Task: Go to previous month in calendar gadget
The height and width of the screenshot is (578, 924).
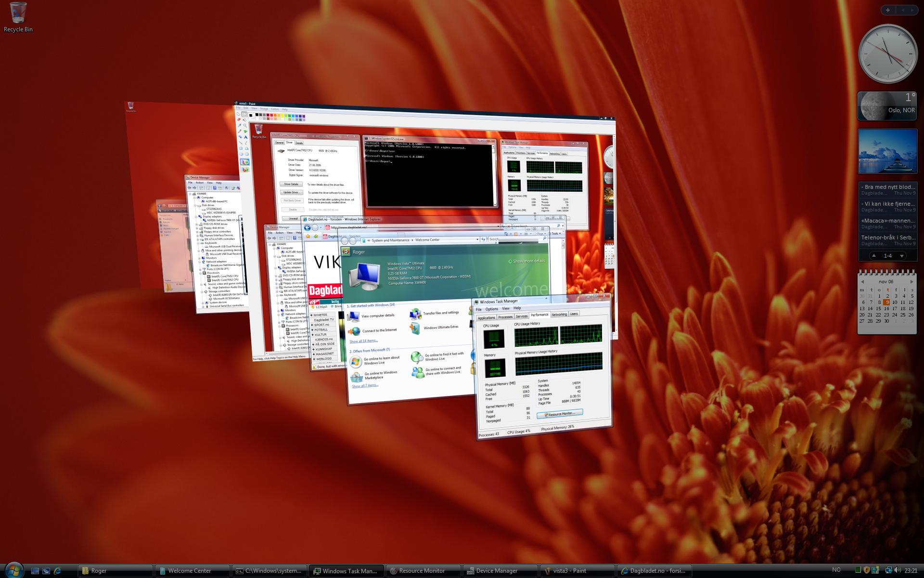Action: coord(862,282)
